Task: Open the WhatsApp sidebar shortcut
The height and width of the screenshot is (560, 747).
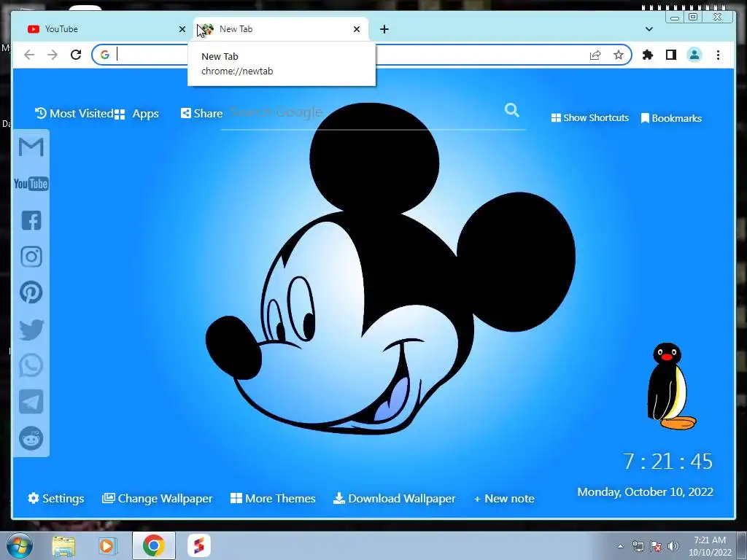Action: point(31,366)
